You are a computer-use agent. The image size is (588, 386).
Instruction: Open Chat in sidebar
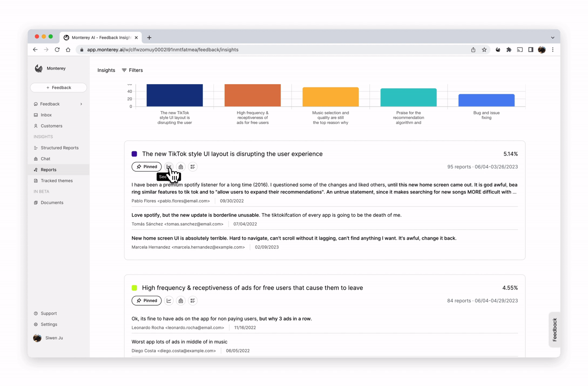[x=45, y=159]
